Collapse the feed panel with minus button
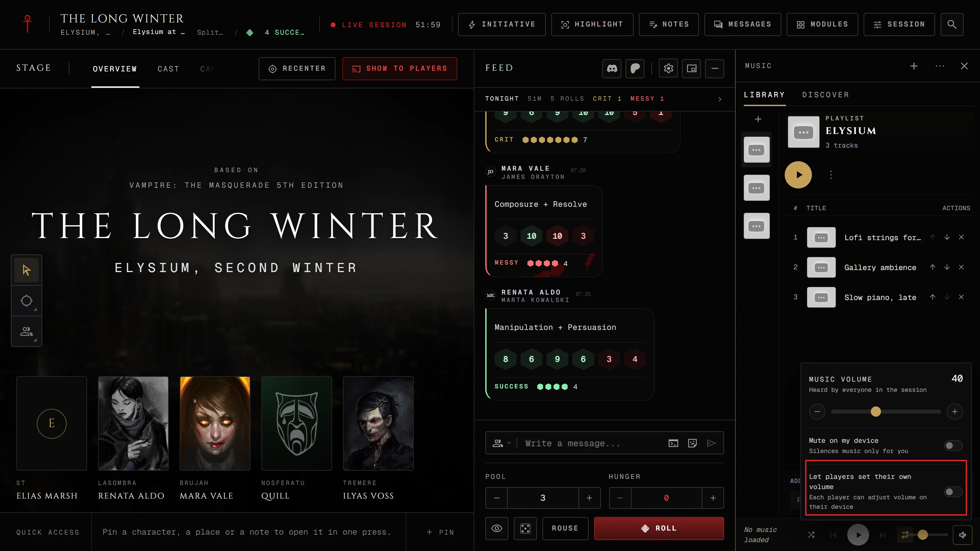Viewport: 980px width, 551px height. pos(715,68)
